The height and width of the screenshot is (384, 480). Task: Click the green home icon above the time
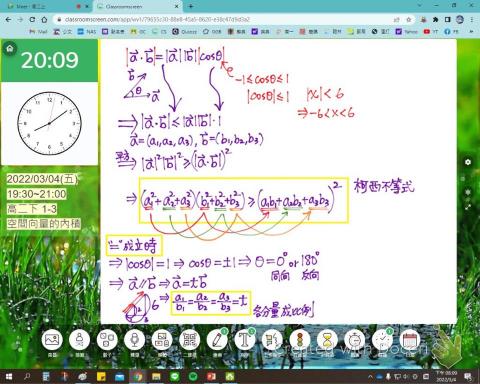(10, 49)
